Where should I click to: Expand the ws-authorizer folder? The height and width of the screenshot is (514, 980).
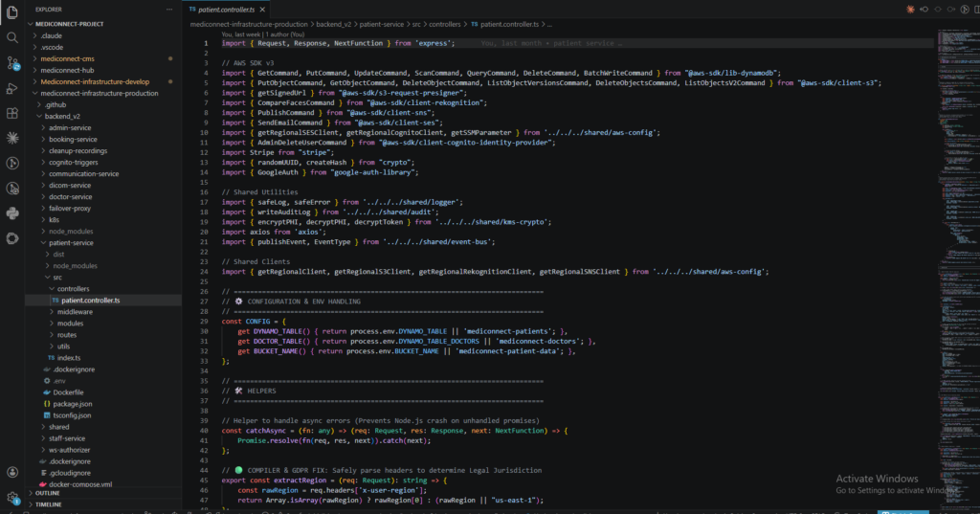pos(103,450)
